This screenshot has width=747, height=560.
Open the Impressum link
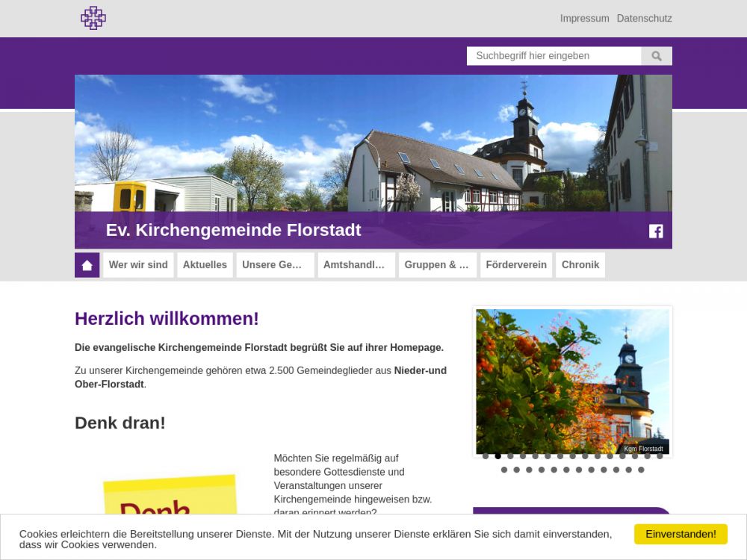coord(584,18)
